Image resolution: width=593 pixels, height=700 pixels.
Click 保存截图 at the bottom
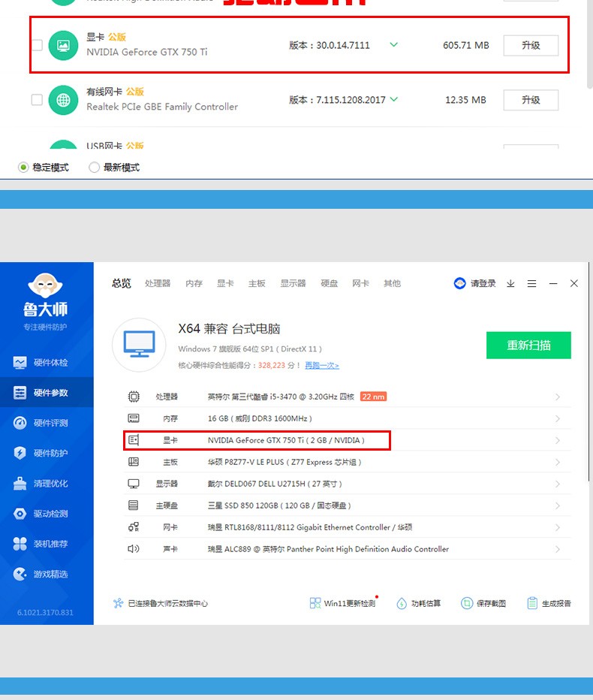[483, 603]
